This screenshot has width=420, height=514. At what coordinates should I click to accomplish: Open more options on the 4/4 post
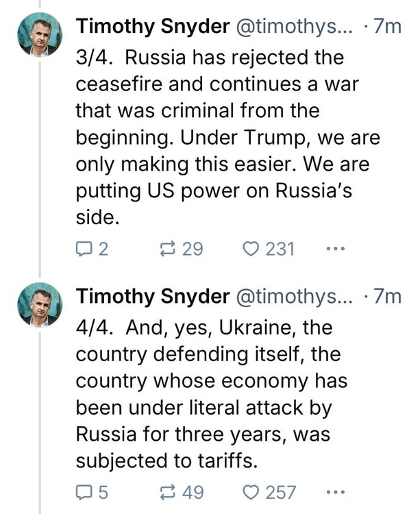(x=334, y=491)
